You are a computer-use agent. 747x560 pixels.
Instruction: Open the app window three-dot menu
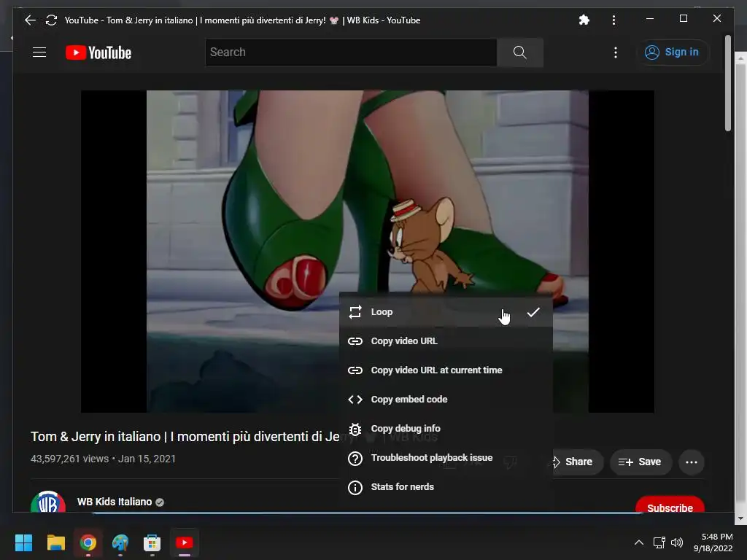[614, 20]
